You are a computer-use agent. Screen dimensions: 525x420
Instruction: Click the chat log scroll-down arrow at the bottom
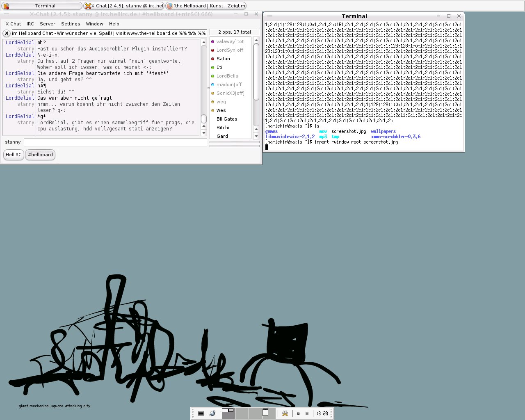[x=204, y=132]
